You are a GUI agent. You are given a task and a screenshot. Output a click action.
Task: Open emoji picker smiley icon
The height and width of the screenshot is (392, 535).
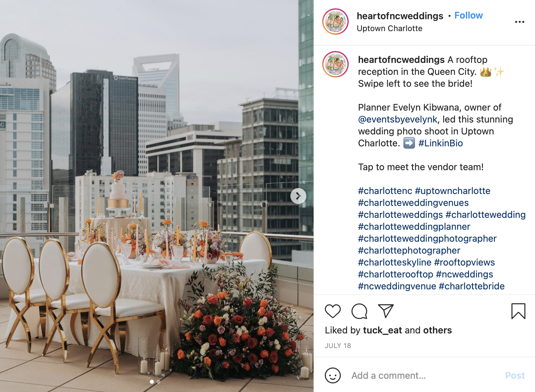333,375
